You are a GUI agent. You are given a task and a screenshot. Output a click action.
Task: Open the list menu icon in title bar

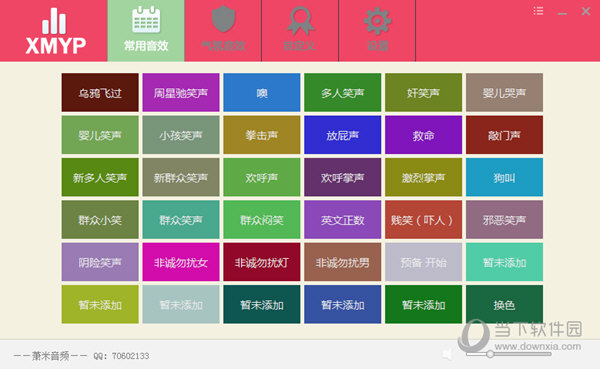click(538, 11)
